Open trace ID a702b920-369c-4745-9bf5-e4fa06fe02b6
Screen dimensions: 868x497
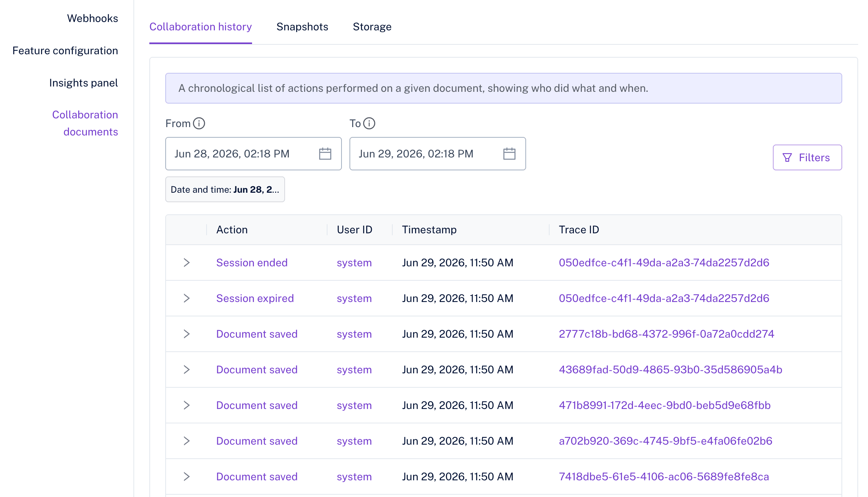tap(666, 441)
